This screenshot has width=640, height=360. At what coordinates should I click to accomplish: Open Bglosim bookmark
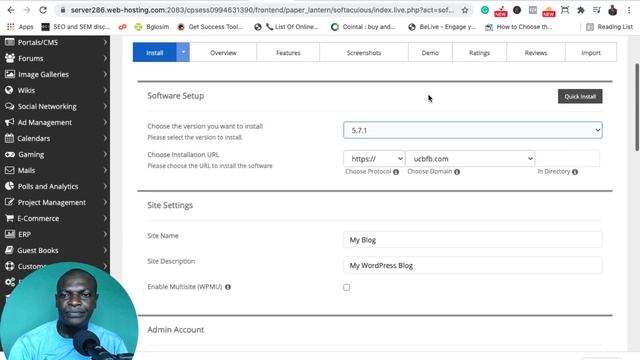click(x=152, y=27)
